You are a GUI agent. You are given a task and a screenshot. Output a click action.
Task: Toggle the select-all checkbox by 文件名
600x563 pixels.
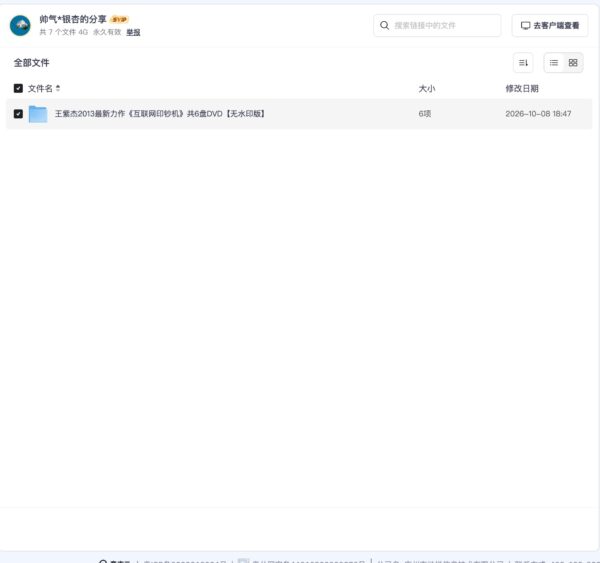click(18, 88)
